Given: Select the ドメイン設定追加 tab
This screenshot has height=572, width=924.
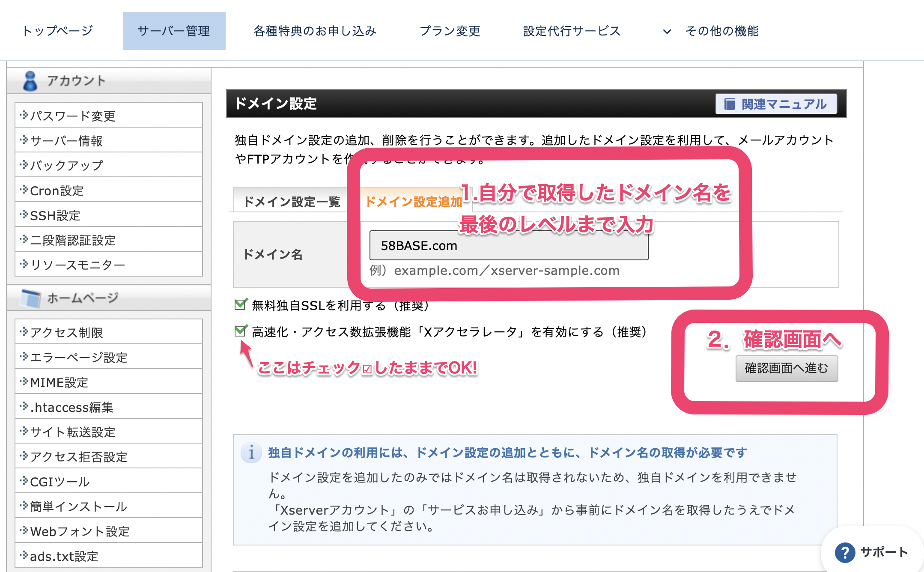Looking at the screenshot, I should tap(413, 201).
